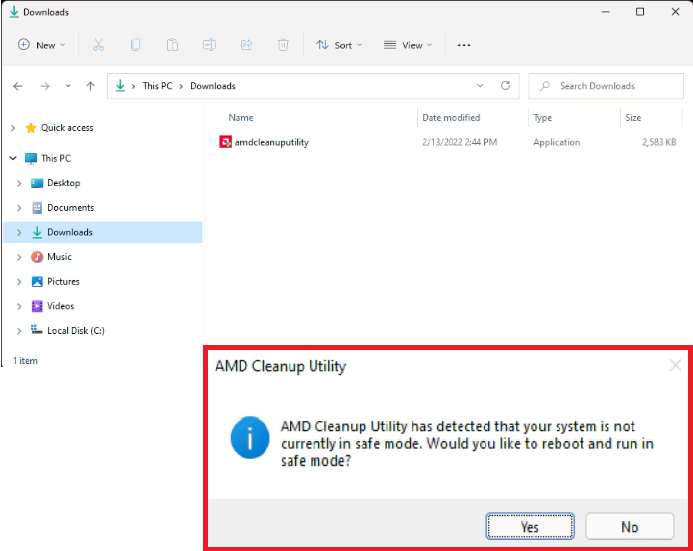Open address bar history dropdown

(x=480, y=86)
